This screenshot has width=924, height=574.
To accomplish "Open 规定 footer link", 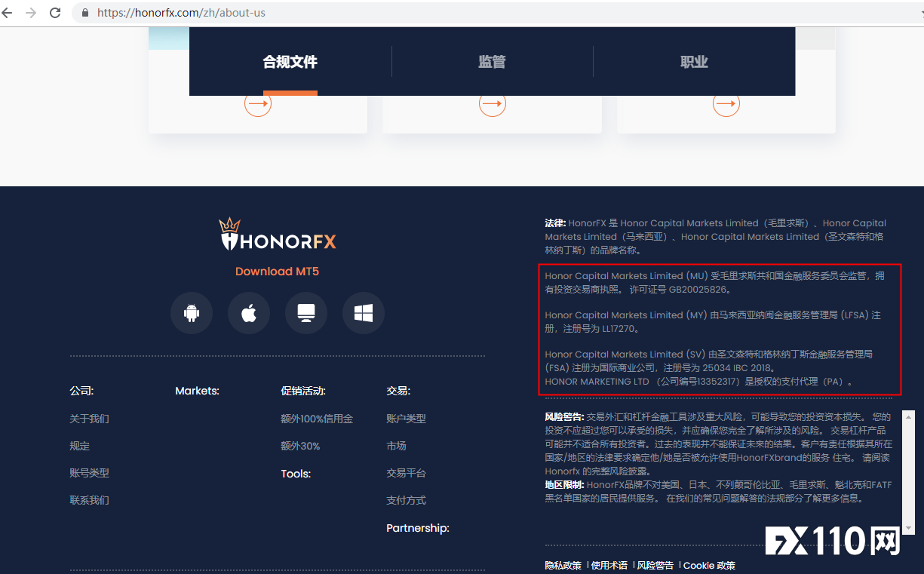I will 79,446.
